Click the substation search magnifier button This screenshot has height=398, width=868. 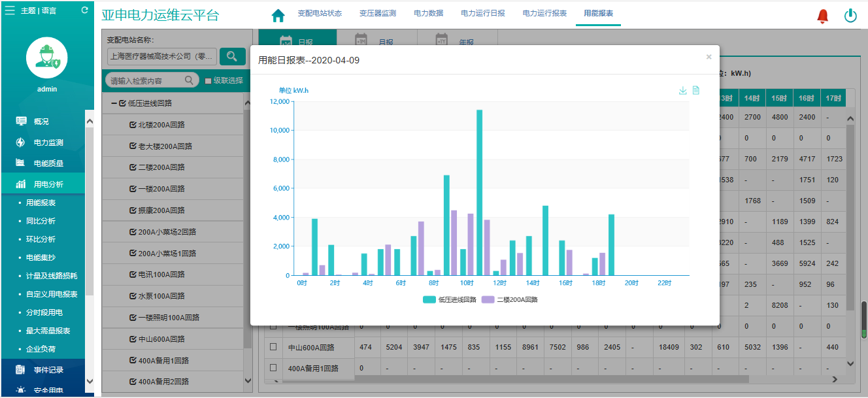tap(232, 57)
